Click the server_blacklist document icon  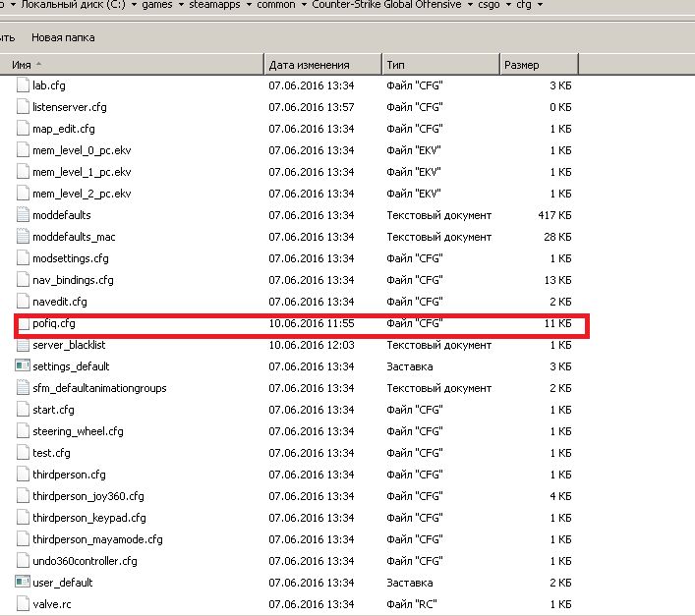click(x=23, y=345)
